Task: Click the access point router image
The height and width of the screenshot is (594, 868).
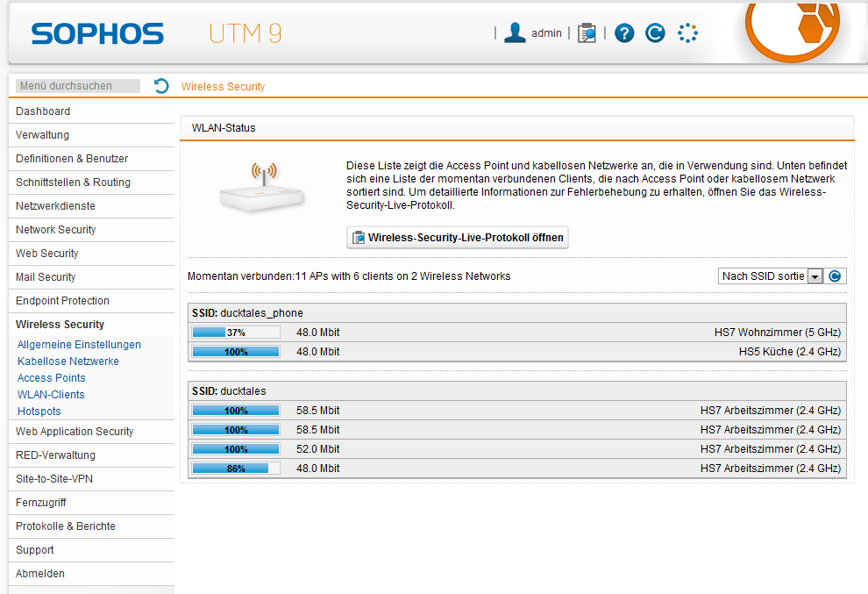Action: pos(262,187)
